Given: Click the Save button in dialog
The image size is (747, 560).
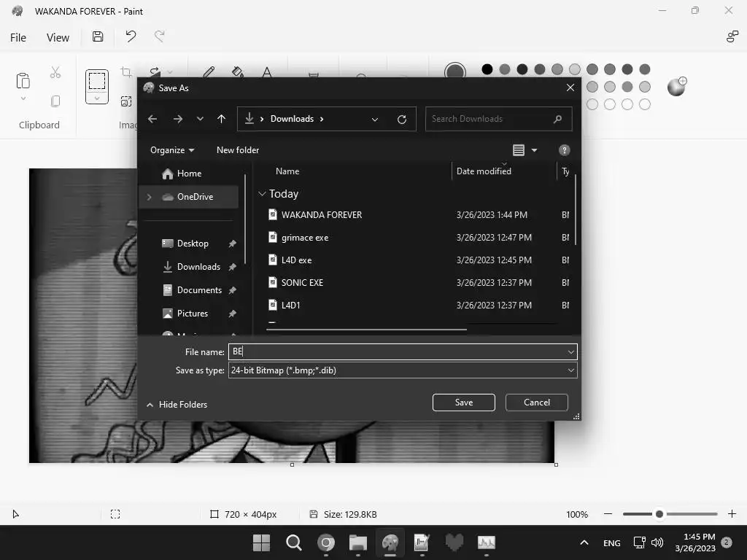Looking at the screenshot, I should (x=463, y=402).
